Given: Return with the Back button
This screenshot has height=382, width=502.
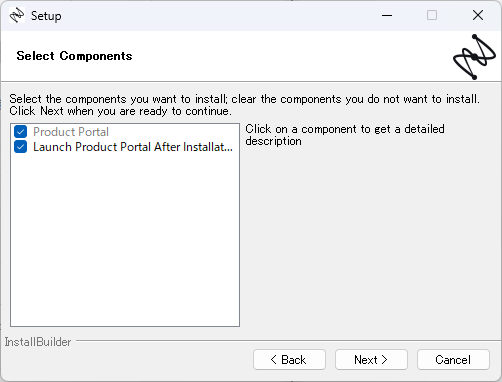Looking at the screenshot, I should [289, 360].
